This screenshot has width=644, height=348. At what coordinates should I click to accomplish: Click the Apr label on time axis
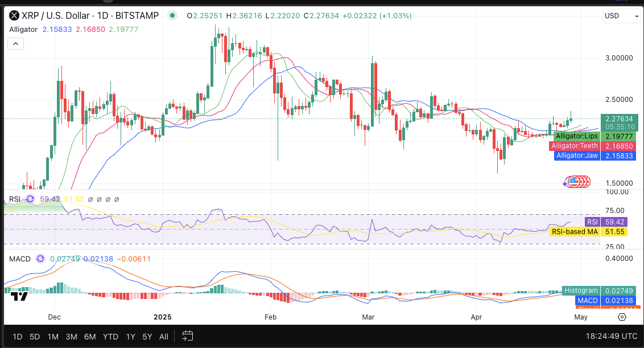pyautogui.click(x=476, y=317)
